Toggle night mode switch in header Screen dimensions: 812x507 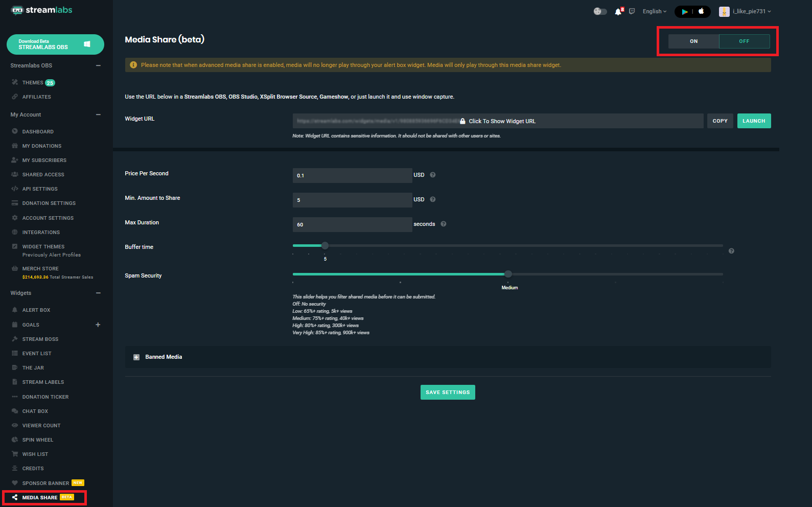click(600, 11)
